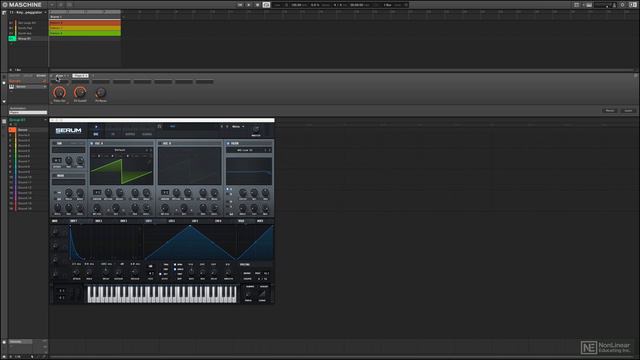The image size is (640, 360).
Task: Click the Maschine logo in the header
Action: [x=22, y=4]
